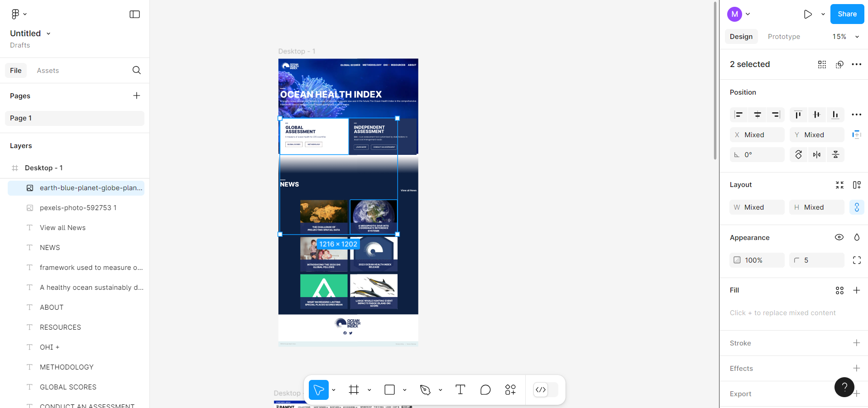
Task: Click the Share button
Action: 847,14
